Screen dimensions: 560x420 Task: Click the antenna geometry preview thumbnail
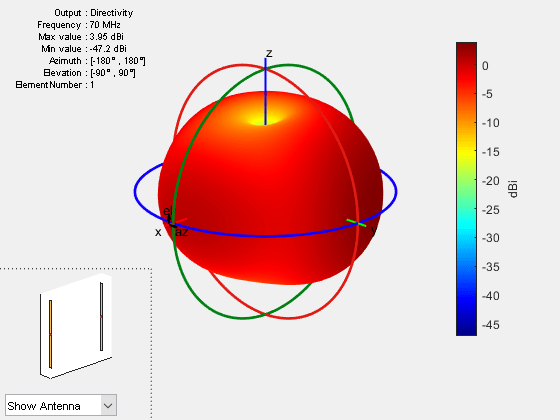pos(76,326)
